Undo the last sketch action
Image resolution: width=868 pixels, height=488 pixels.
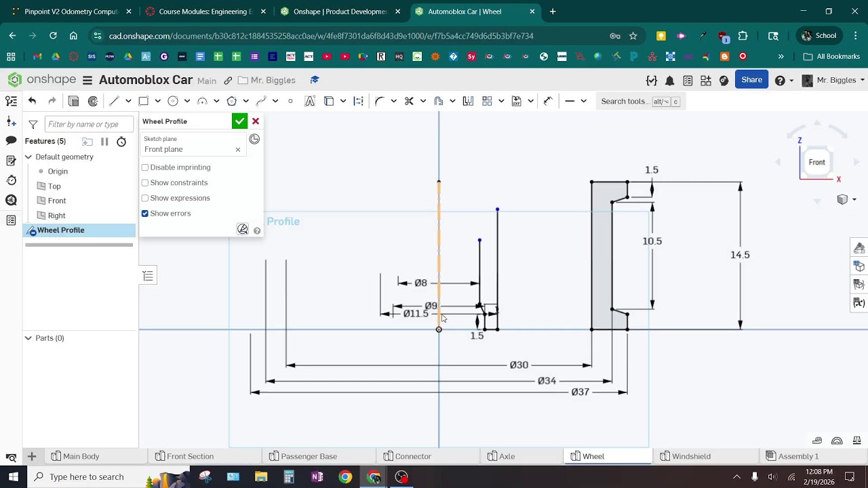click(x=32, y=101)
